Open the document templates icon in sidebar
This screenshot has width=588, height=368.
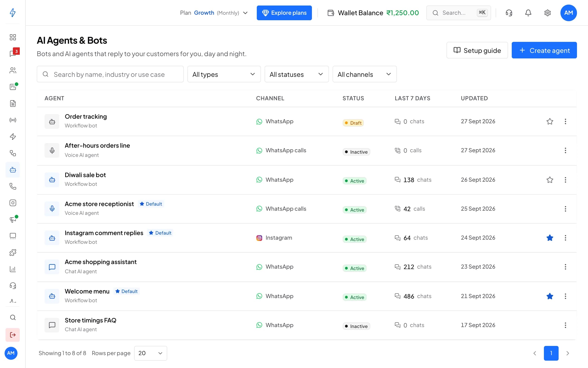click(13, 103)
